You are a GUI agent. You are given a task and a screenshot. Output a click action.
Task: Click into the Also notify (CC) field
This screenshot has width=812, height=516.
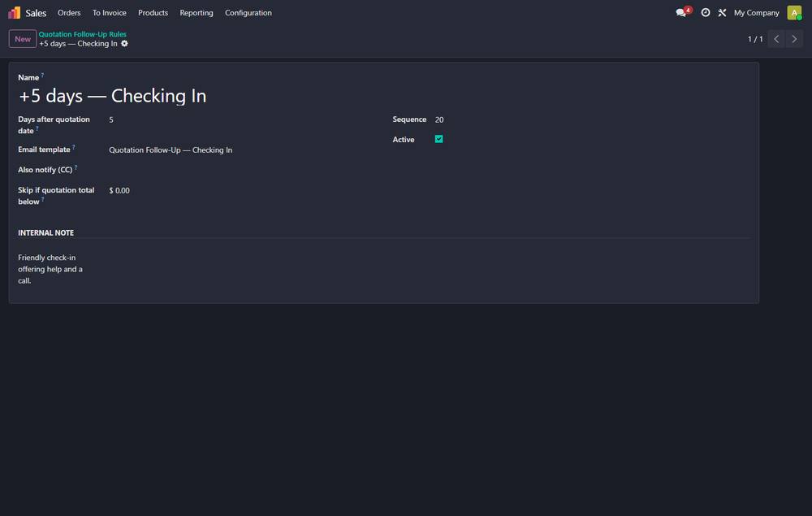coord(244,170)
